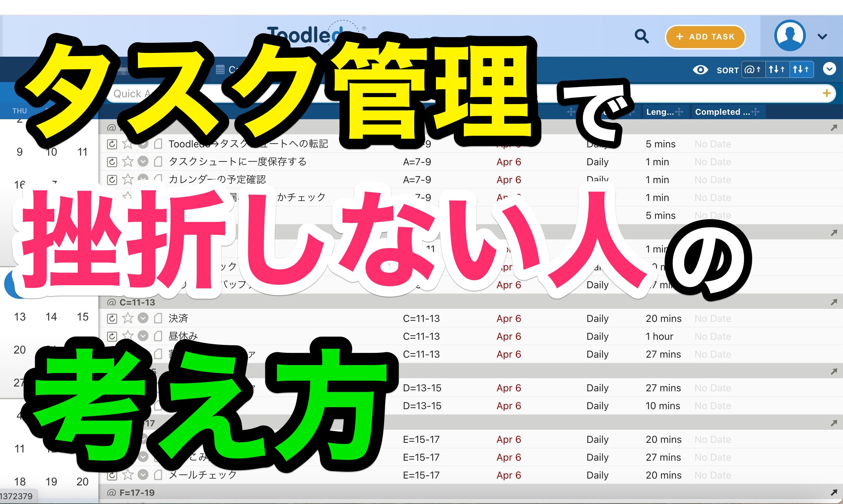Click the Length column header
Image resolution: width=843 pixels, height=504 pixels.
660,112
